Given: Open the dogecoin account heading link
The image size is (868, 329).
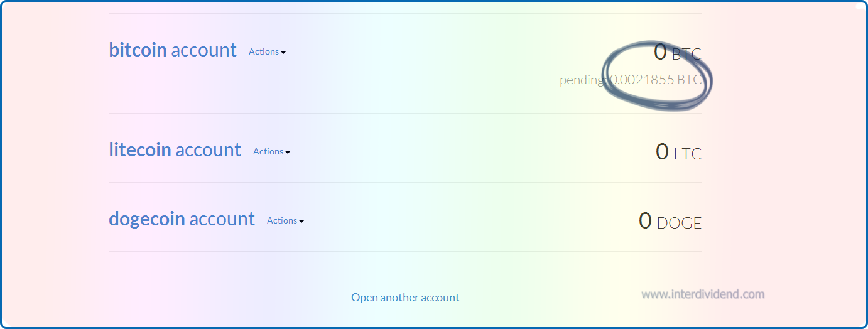Looking at the screenshot, I should pyautogui.click(x=182, y=219).
